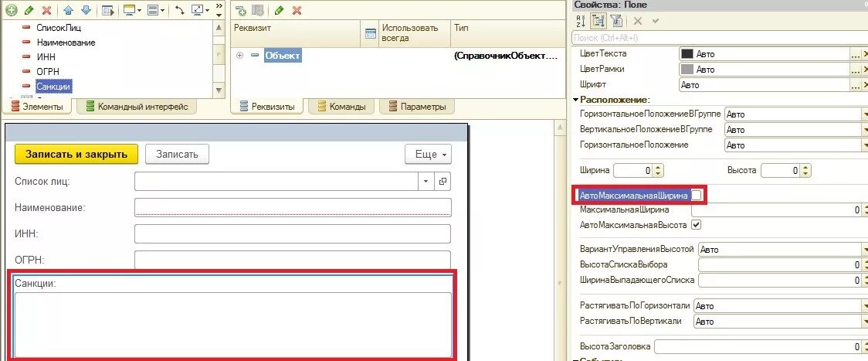
Task: Click the МаксимальнаяШирина value field
Action: click(776, 210)
